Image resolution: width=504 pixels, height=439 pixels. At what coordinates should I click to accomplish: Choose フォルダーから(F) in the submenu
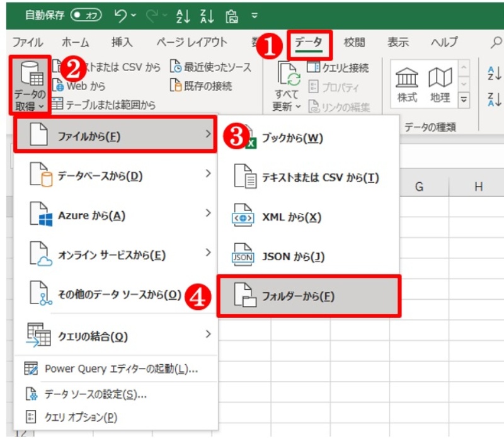309,296
